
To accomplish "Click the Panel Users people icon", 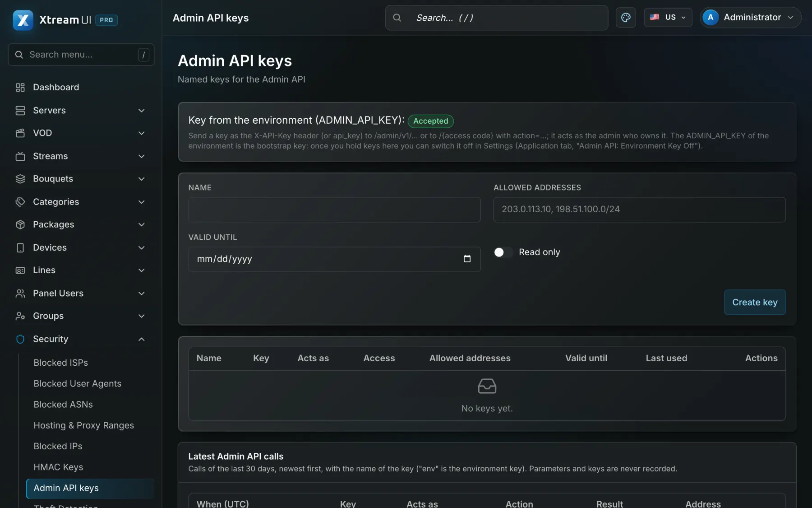I will click(20, 293).
